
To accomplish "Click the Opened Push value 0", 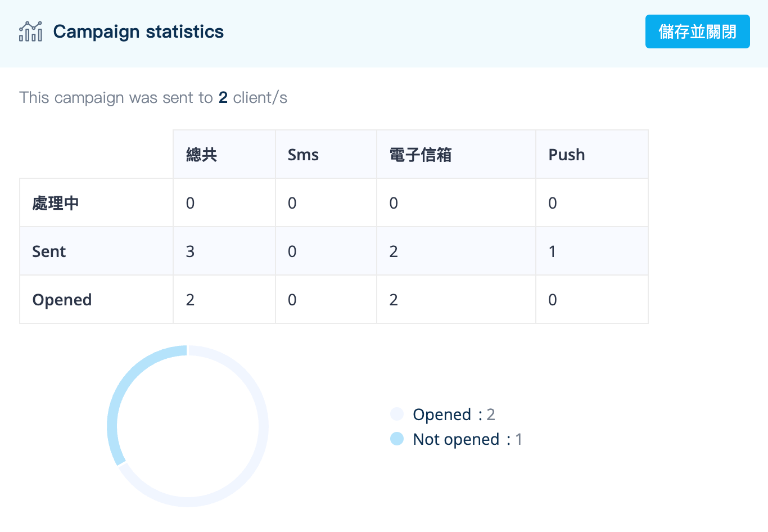I will 553,300.
